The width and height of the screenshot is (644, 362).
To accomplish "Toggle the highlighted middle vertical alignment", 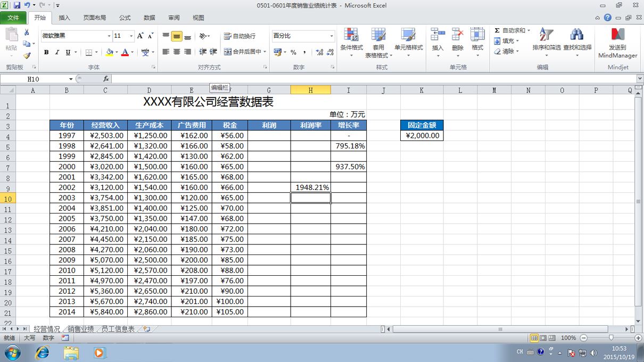I will pyautogui.click(x=177, y=36).
